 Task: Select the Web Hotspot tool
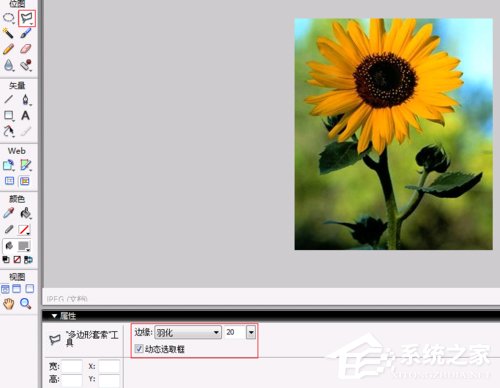point(9,165)
